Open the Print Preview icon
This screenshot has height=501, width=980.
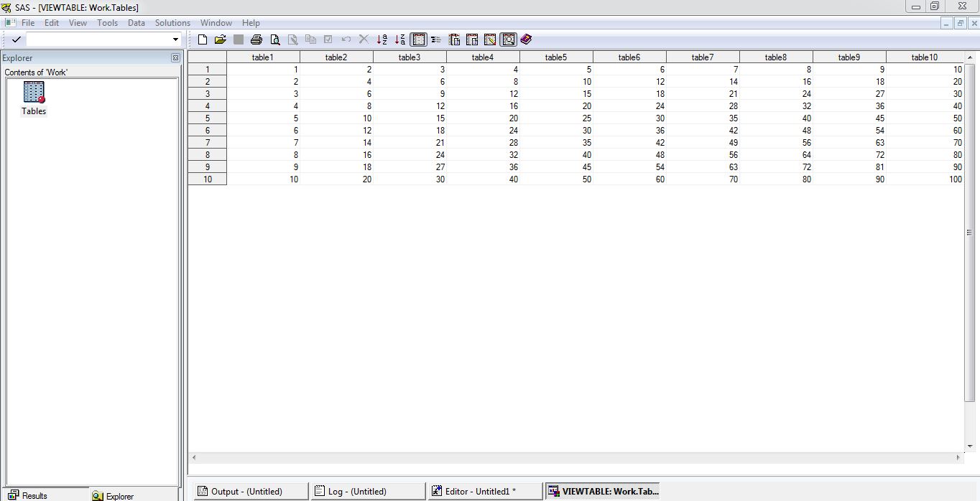pos(274,39)
